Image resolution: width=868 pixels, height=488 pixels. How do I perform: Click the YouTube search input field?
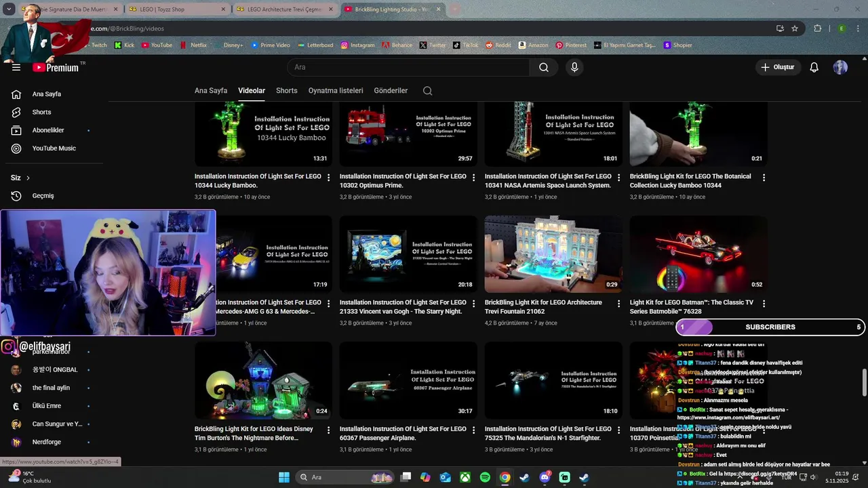click(x=408, y=67)
